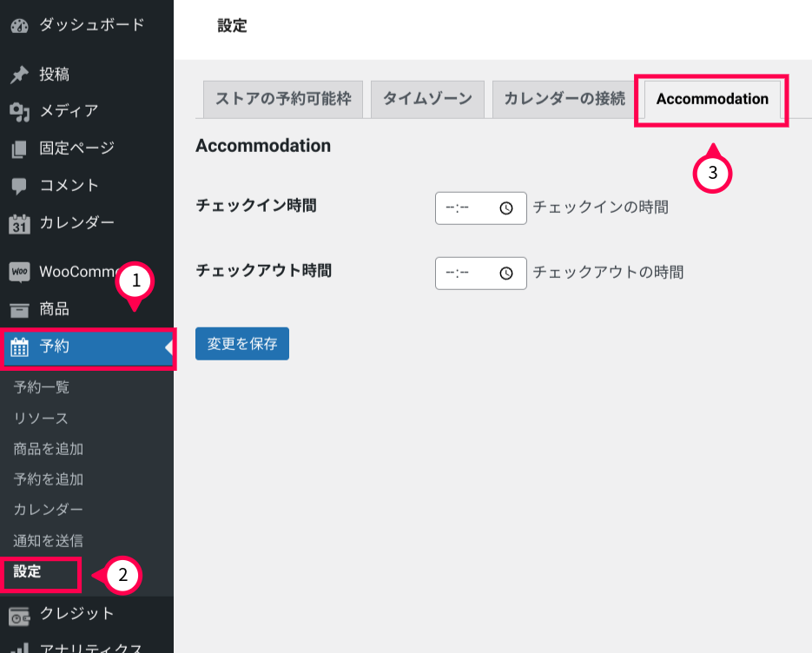The image size is (812, 653).
Task: Click the clock icon in checkout time field
Action: coord(506,273)
